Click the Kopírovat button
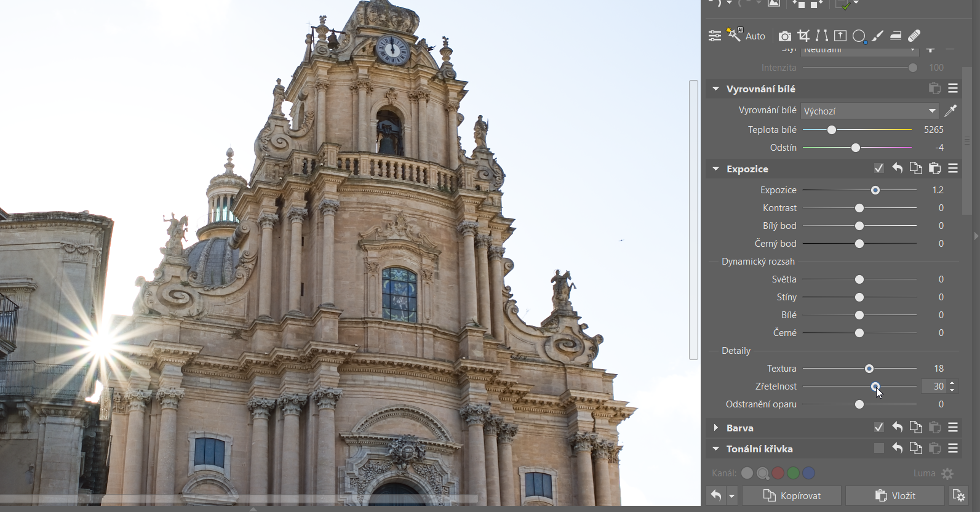 [x=792, y=496]
